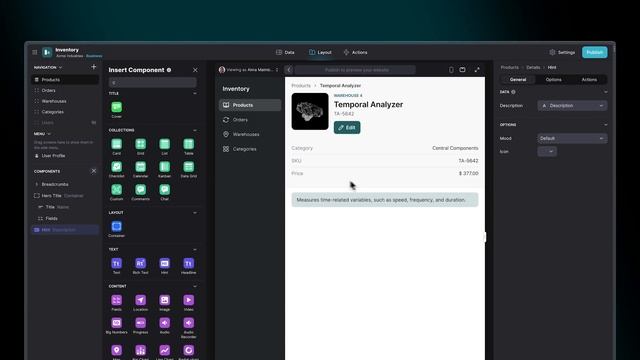Switch to the Layout tab
The image size is (640, 360).
coord(320,52)
